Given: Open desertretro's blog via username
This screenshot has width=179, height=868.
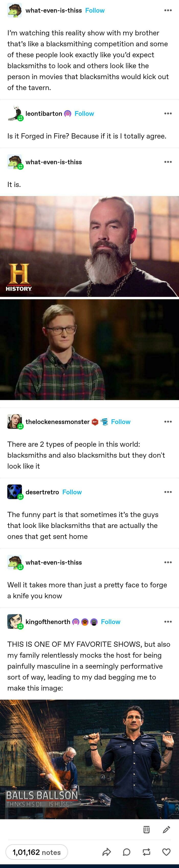Looking at the screenshot, I should coord(42,492).
